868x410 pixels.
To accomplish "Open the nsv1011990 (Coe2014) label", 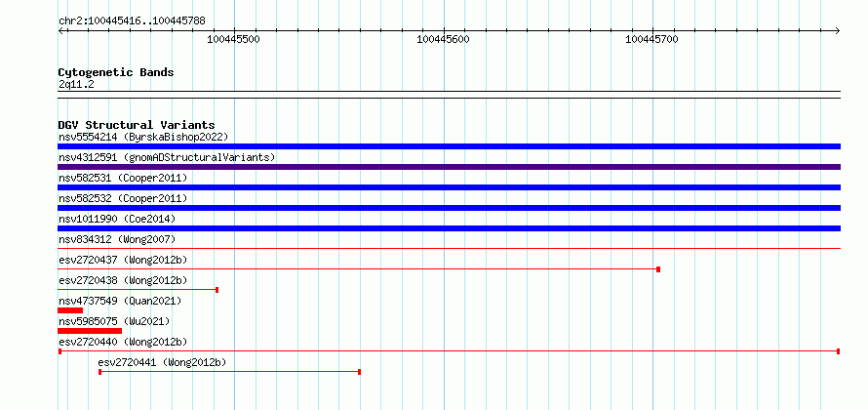I will (x=117, y=219).
